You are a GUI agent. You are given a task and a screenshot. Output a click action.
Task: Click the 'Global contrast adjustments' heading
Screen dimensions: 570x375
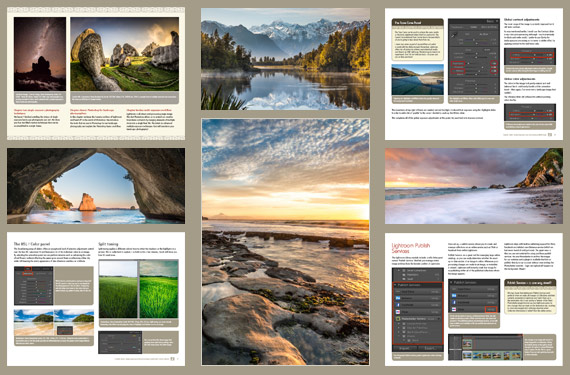click(522, 19)
